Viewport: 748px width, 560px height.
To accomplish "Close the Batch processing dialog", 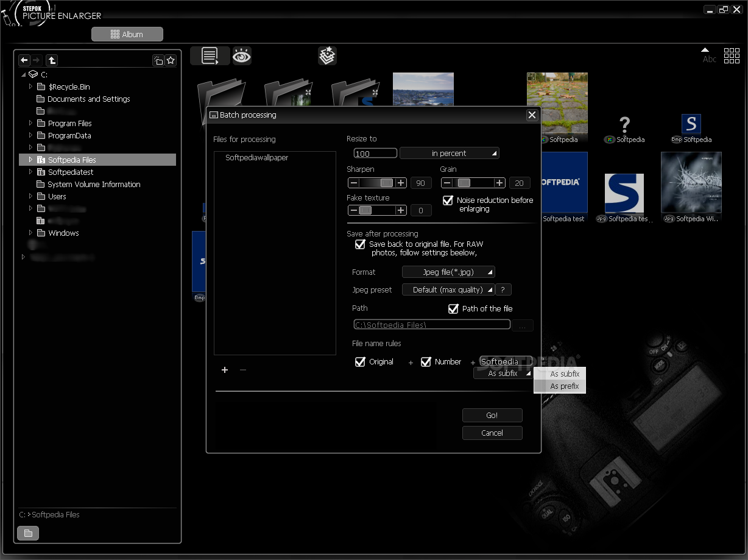I will (532, 115).
